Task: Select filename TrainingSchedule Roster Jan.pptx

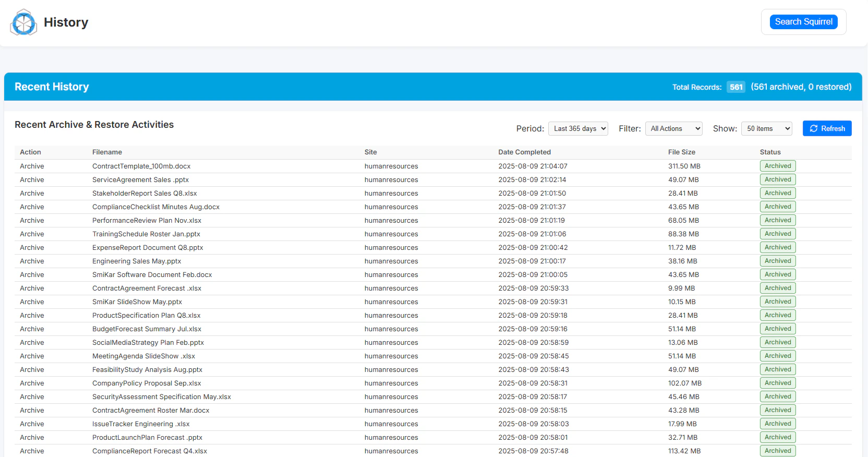Action: tap(146, 234)
